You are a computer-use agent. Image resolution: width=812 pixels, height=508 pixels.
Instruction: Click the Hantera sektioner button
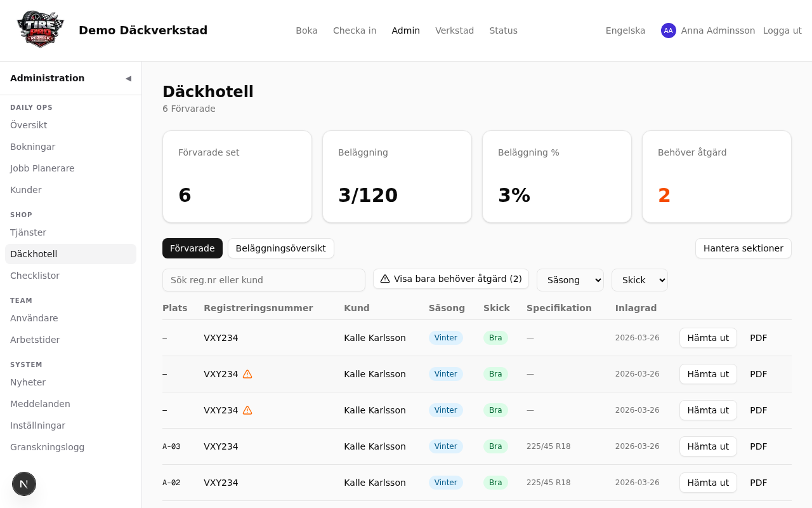743,248
